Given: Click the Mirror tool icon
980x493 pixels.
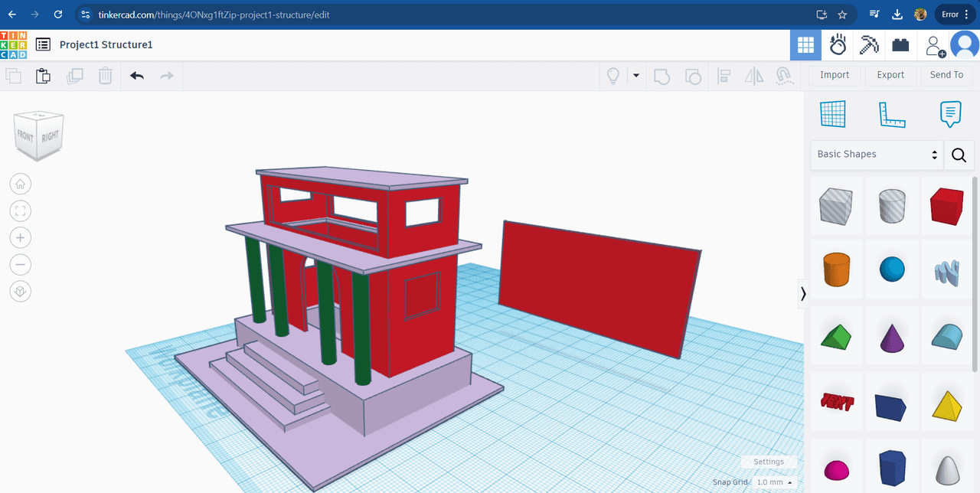Looking at the screenshot, I should pyautogui.click(x=754, y=76).
